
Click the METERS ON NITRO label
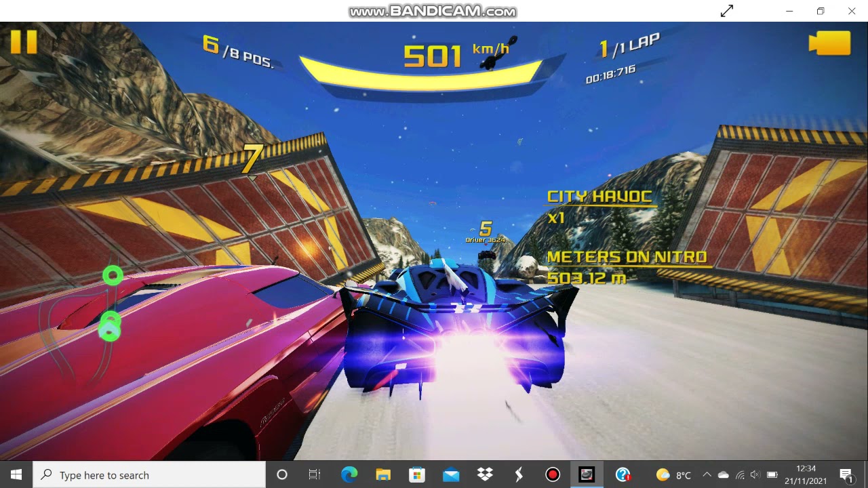(627, 257)
